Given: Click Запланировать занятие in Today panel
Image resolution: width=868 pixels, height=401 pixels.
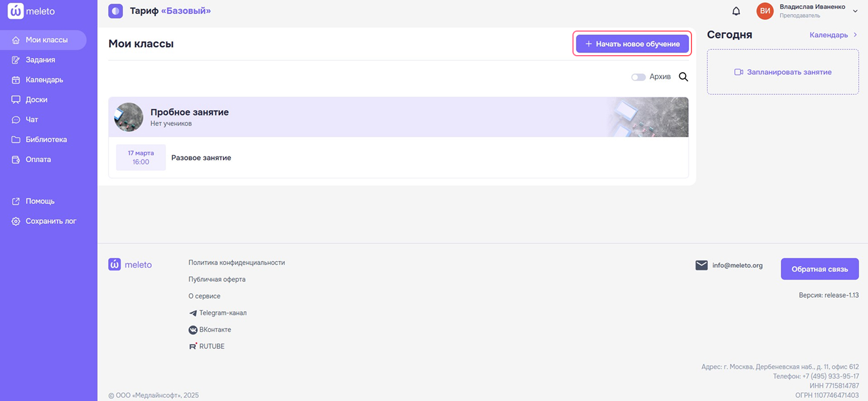Looking at the screenshot, I should (782, 72).
